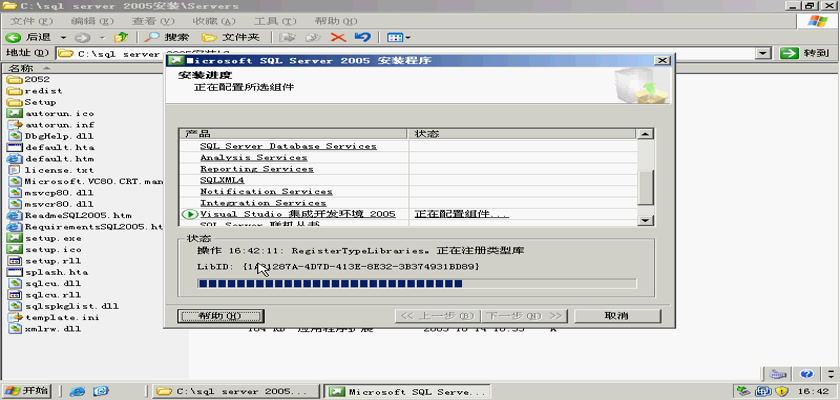Click product list scrollbar up arrow
This screenshot has width=840, height=400.
(x=647, y=134)
